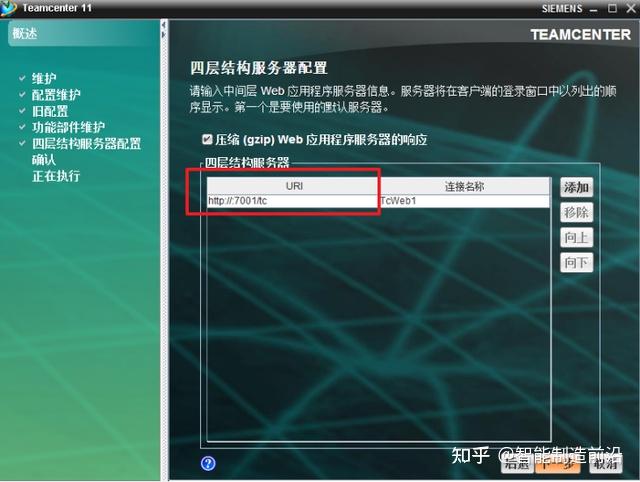The image size is (640, 482).
Task: Toggle the gzip compression checkbox
Action: (x=207, y=140)
